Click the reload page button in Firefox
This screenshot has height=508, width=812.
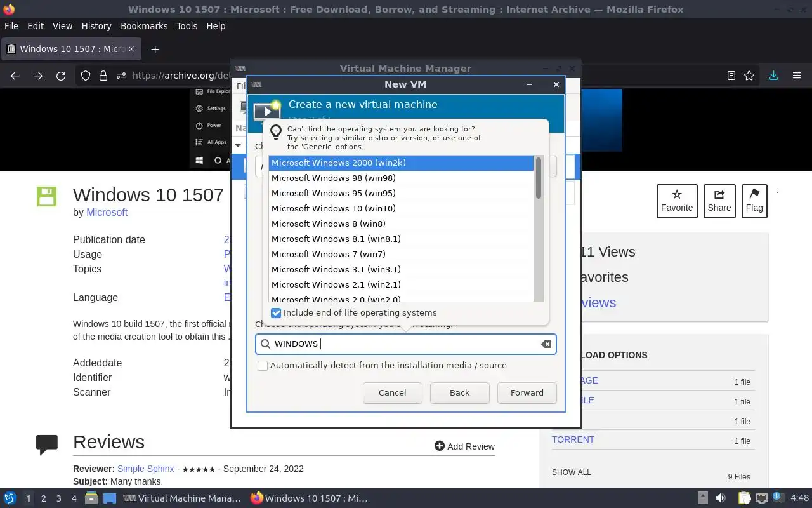pyautogui.click(x=61, y=76)
